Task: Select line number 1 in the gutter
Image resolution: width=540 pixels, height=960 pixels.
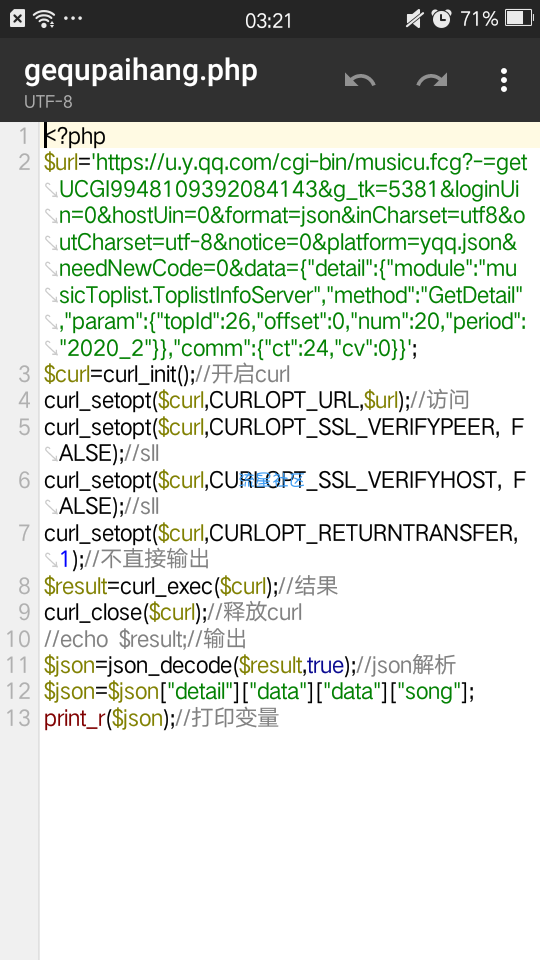Action: tap(23, 135)
